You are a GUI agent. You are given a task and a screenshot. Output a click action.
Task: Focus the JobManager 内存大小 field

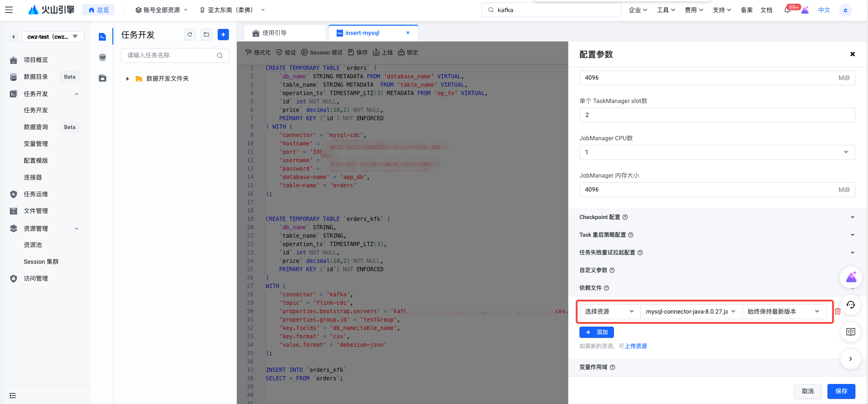pos(717,190)
